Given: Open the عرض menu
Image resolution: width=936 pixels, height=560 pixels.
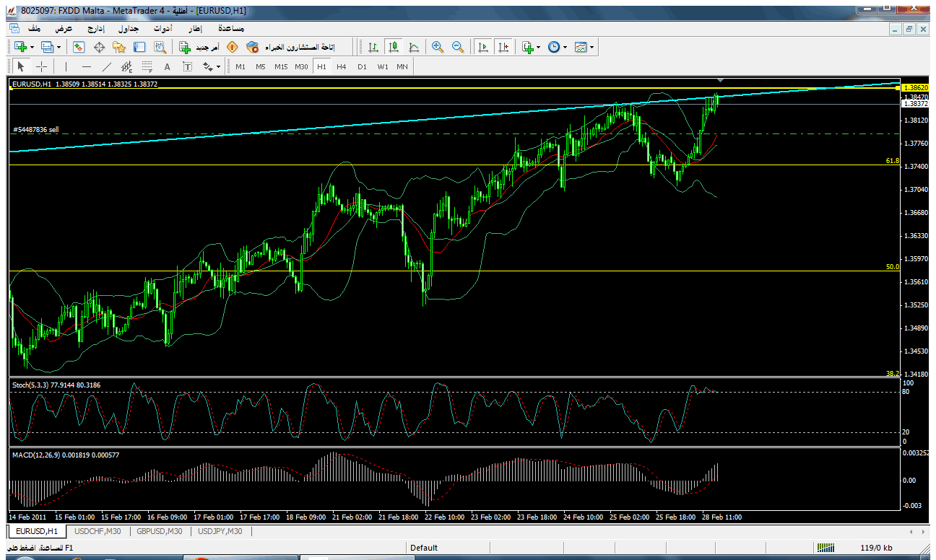Looking at the screenshot, I should tap(65, 28).
